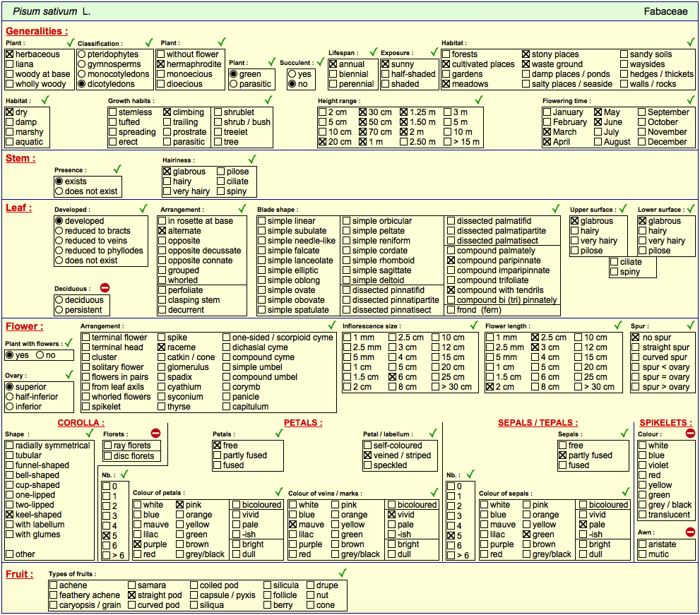Click the green checkmark beside Colour of sepals

[x=626, y=492]
